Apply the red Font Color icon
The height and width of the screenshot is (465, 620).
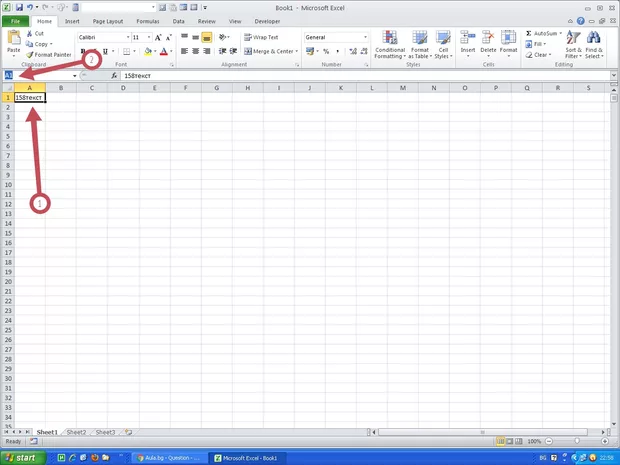point(164,51)
